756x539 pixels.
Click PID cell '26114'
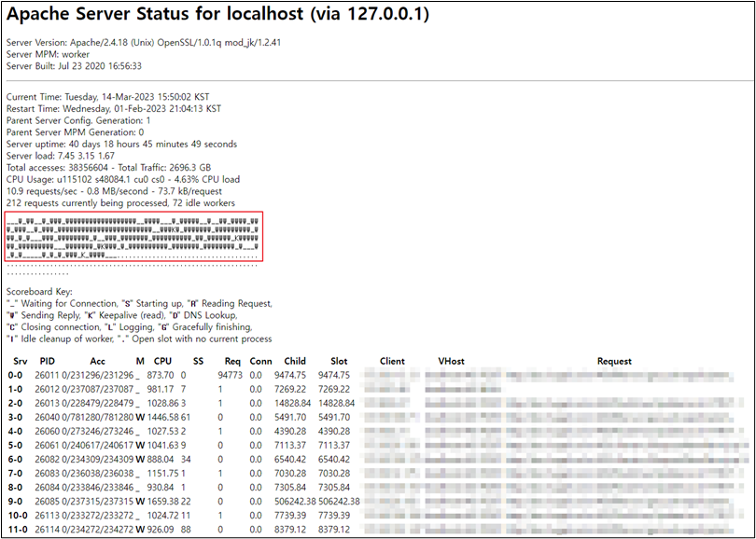click(x=47, y=530)
